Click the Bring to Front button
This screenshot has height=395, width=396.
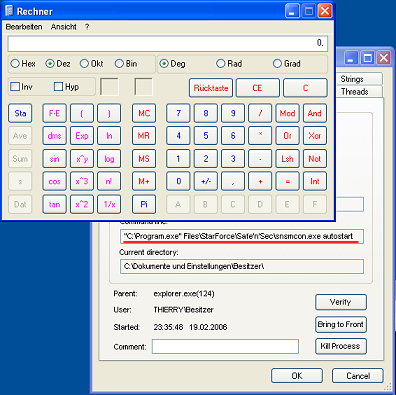click(x=341, y=324)
